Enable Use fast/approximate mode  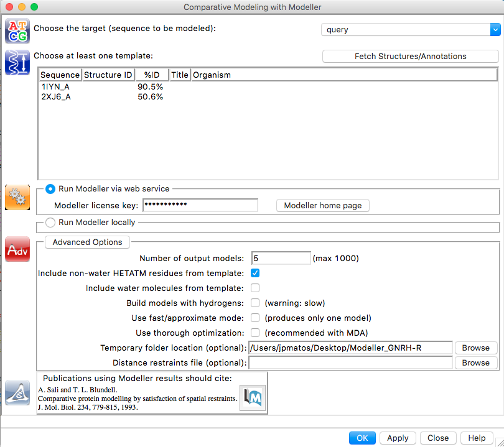[x=255, y=318]
